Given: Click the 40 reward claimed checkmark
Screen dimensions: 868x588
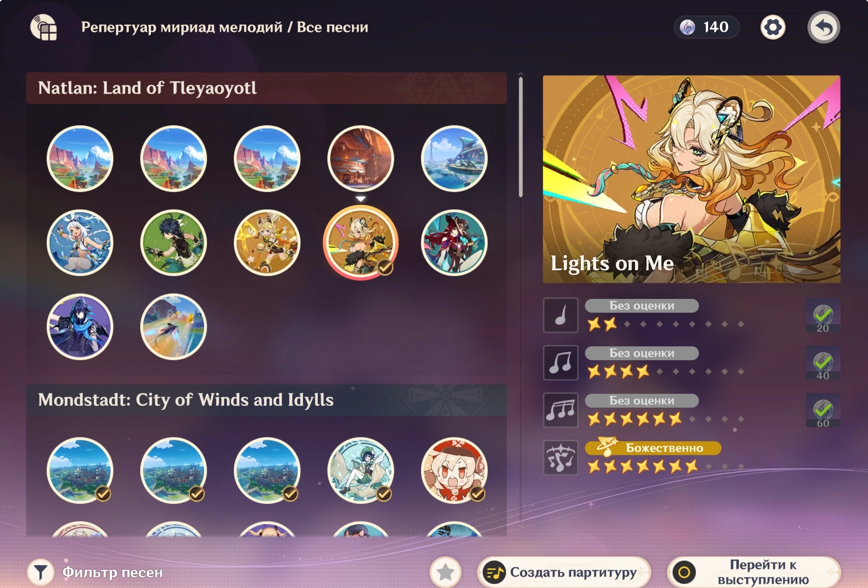Looking at the screenshot, I should click(x=823, y=363).
